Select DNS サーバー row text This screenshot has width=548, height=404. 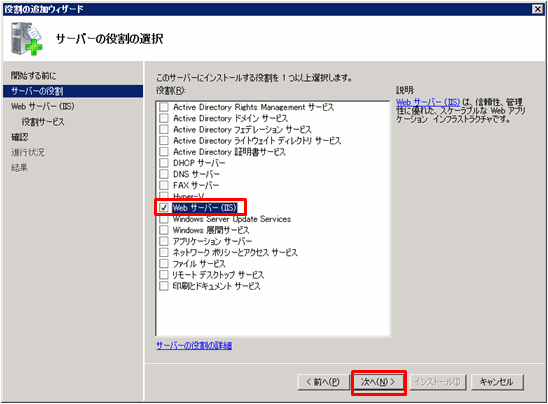(196, 174)
